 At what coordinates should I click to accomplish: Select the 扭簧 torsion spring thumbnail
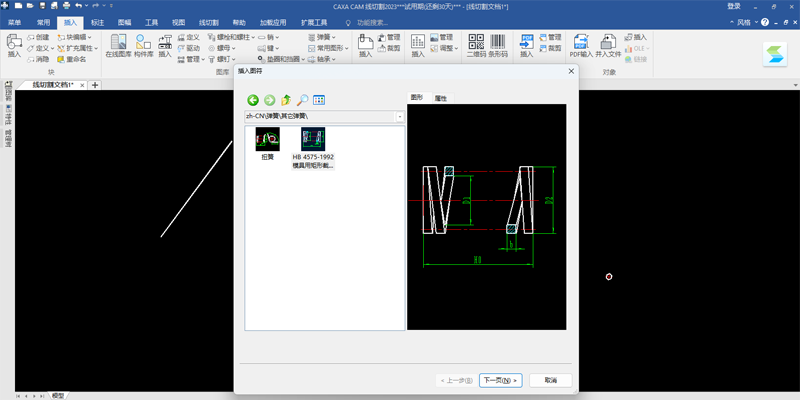pyautogui.click(x=268, y=144)
